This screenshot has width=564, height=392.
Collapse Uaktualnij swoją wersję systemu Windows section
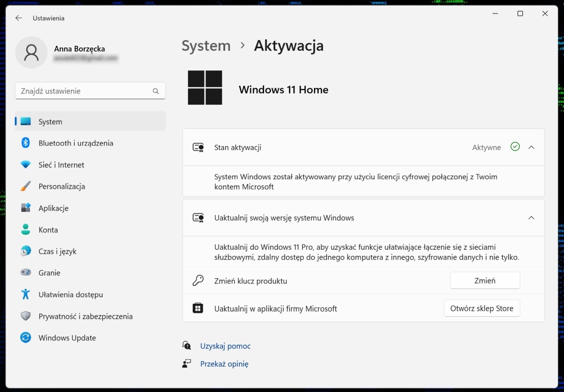531,218
